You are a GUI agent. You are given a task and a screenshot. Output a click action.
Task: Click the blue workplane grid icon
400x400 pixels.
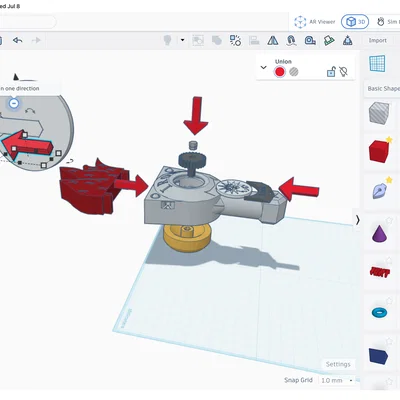tap(377, 64)
